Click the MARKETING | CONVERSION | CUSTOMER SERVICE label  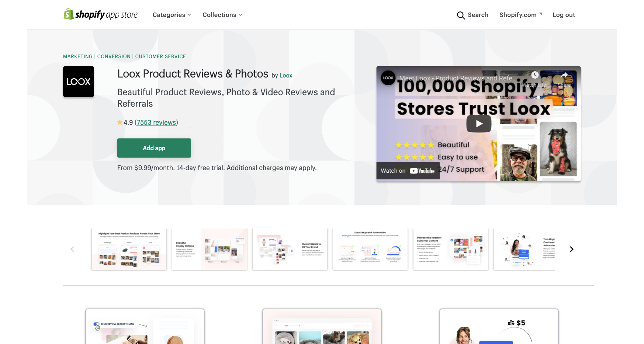pos(124,56)
